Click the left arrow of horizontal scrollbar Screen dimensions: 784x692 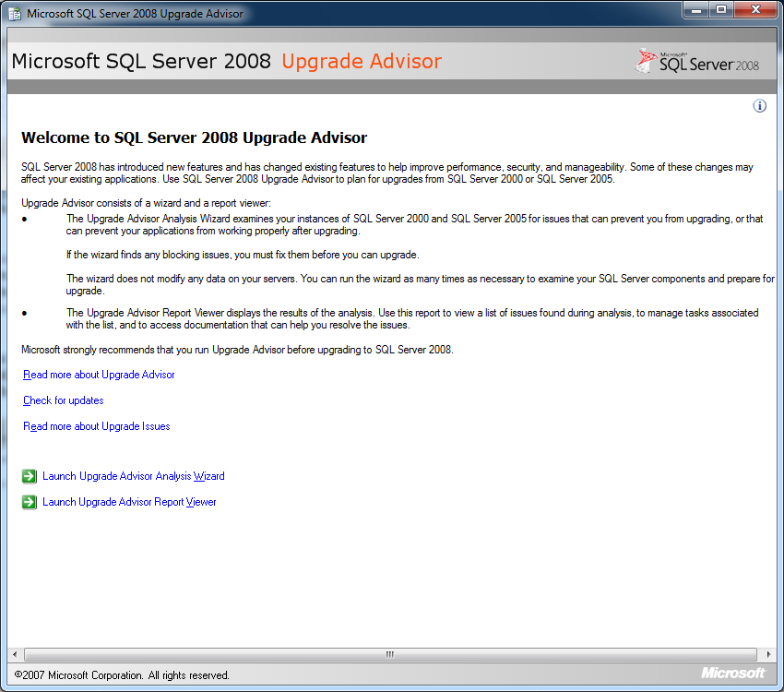click(x=12, y=653)
